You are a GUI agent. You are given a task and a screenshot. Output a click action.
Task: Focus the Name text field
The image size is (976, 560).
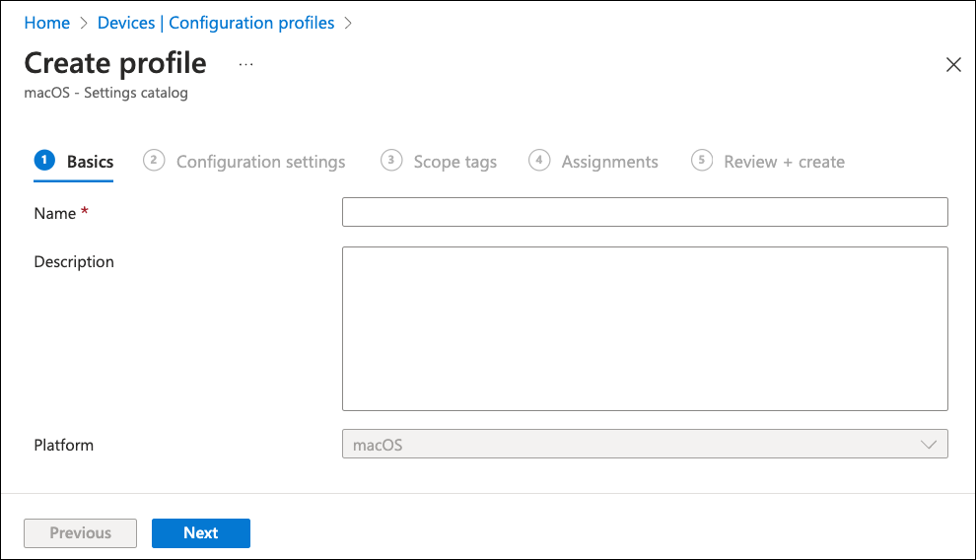(x=645, y=212)
